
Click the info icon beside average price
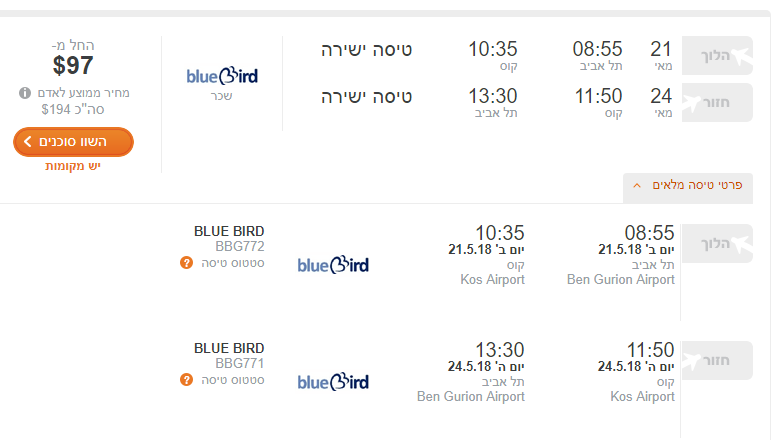(25, 93)
